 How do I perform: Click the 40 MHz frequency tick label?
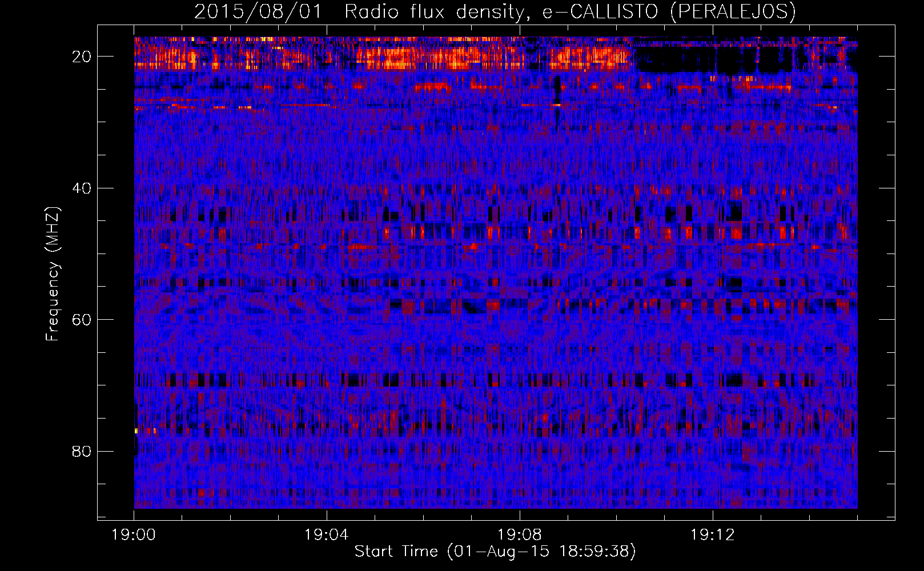click(x=82, y=188)
